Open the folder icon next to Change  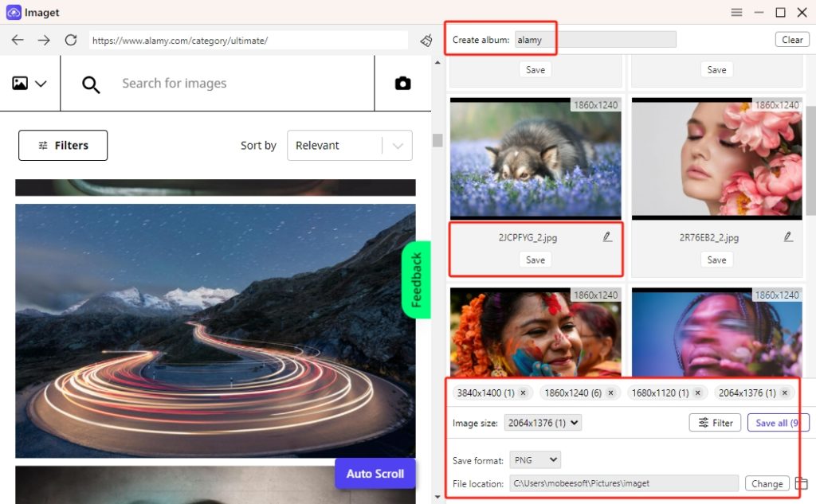click(802, 483)
